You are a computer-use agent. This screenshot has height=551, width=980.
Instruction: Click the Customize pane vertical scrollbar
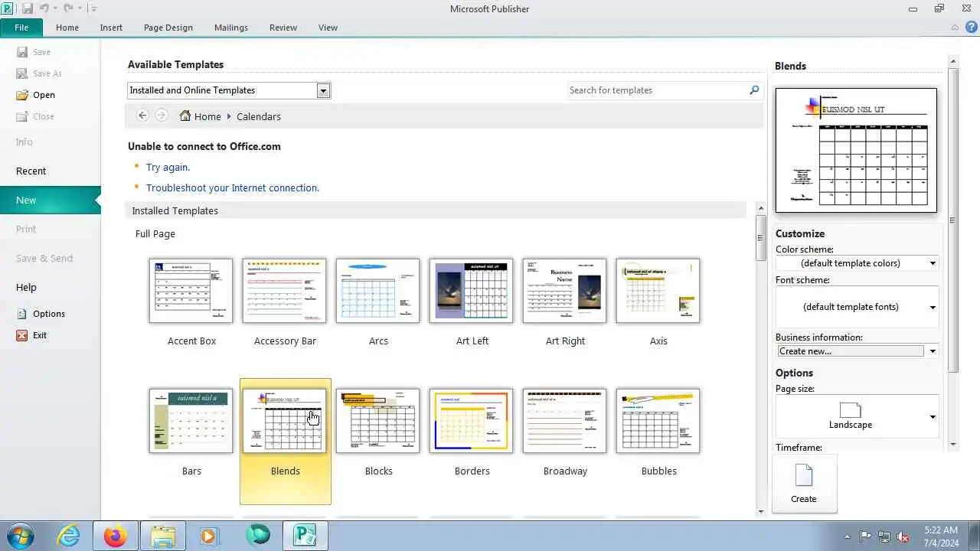952,253
